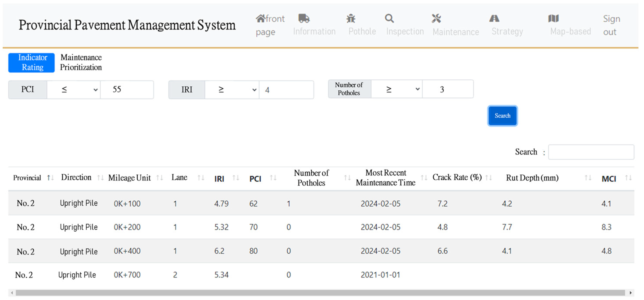This screenshot has height=300, width=644.
Task: Open the truck Information icon
Action: (304, 19)
